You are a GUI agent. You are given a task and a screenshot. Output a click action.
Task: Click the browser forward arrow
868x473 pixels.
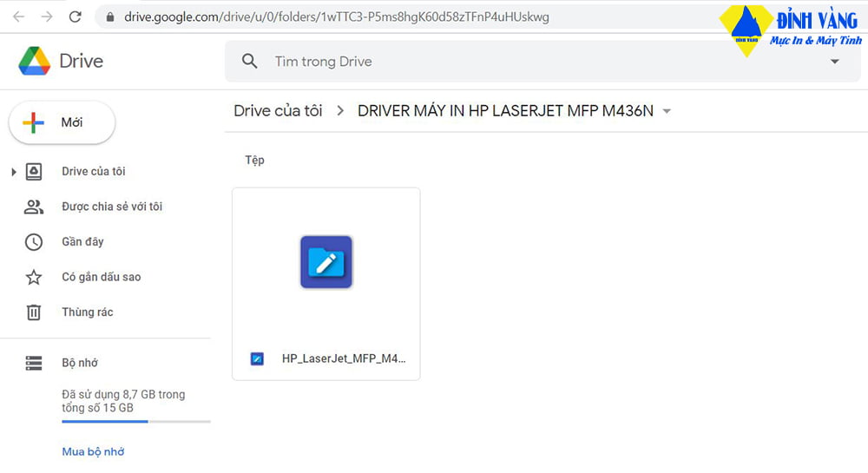(47, 16)
